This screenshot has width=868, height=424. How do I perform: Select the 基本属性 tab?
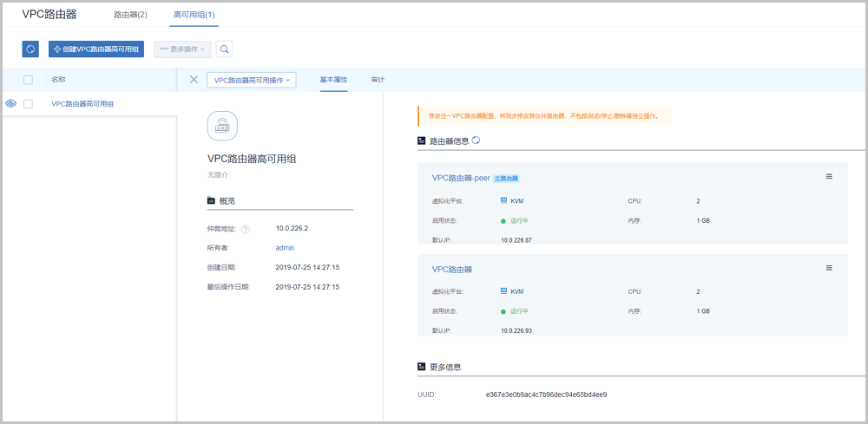333,80
